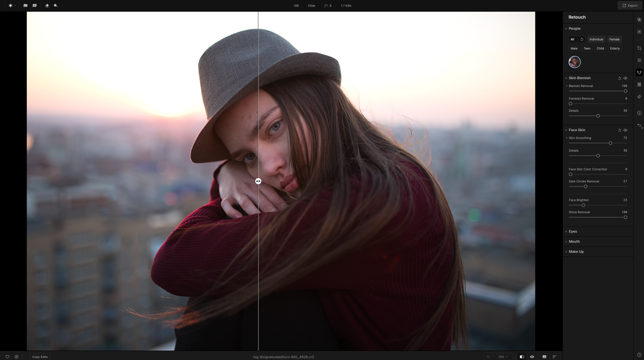Select the Female filter tab
Viewport: 644px width, 360px height.
coord(614,39)
